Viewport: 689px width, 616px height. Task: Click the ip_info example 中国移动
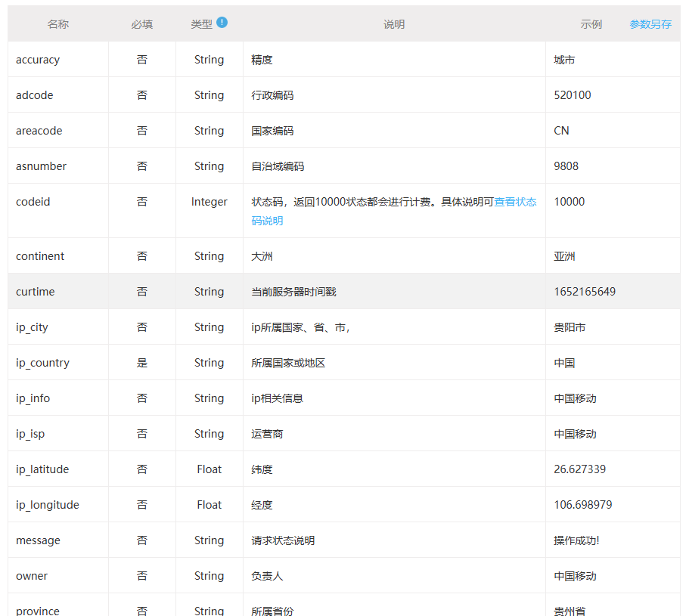click(x=575, y=398)
